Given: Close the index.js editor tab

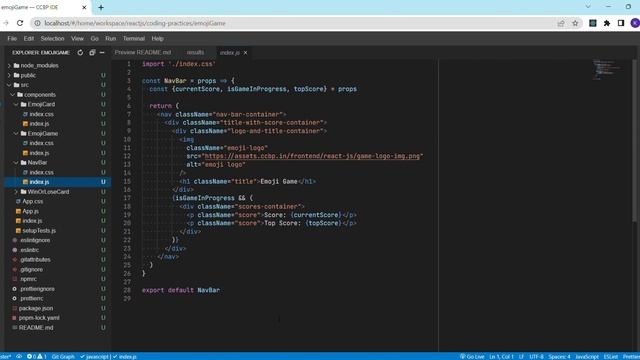Looking at the screenshot, I should [245, 53].
